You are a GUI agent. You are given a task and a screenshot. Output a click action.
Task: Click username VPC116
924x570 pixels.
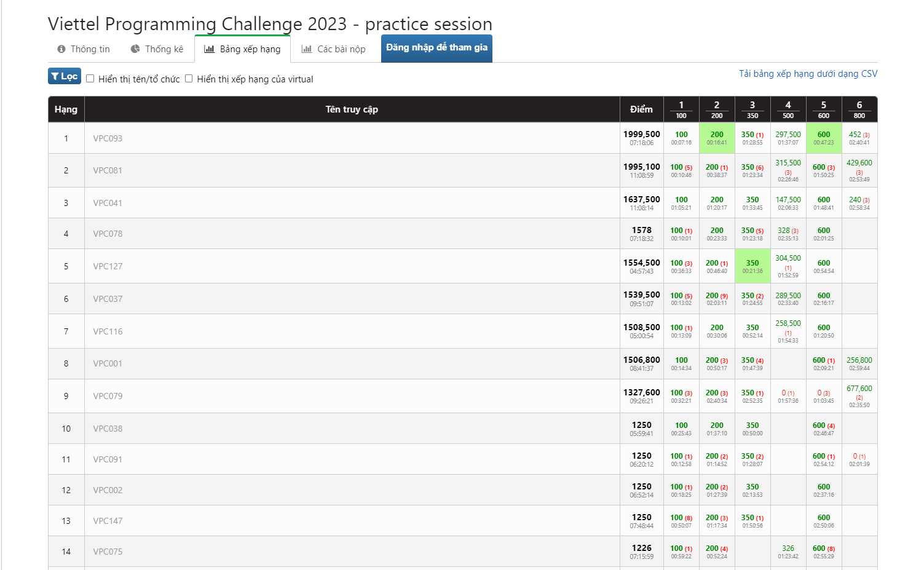108,331
